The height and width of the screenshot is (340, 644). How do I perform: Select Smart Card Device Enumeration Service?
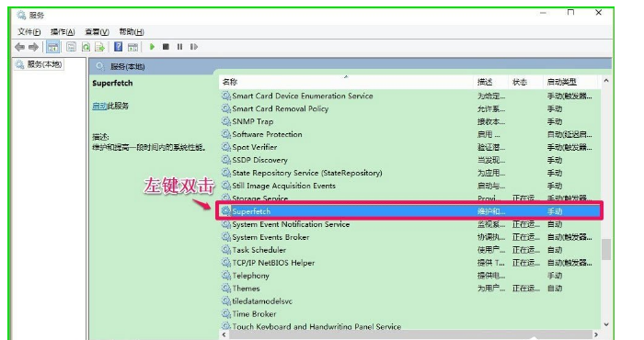[x=303, y=96]
